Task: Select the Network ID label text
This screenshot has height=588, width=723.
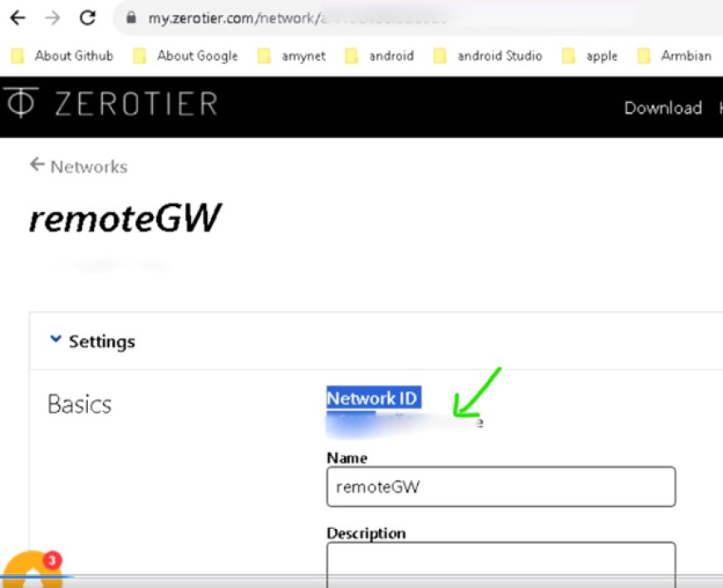Action: pyautogui.click(x=372, y=398)
